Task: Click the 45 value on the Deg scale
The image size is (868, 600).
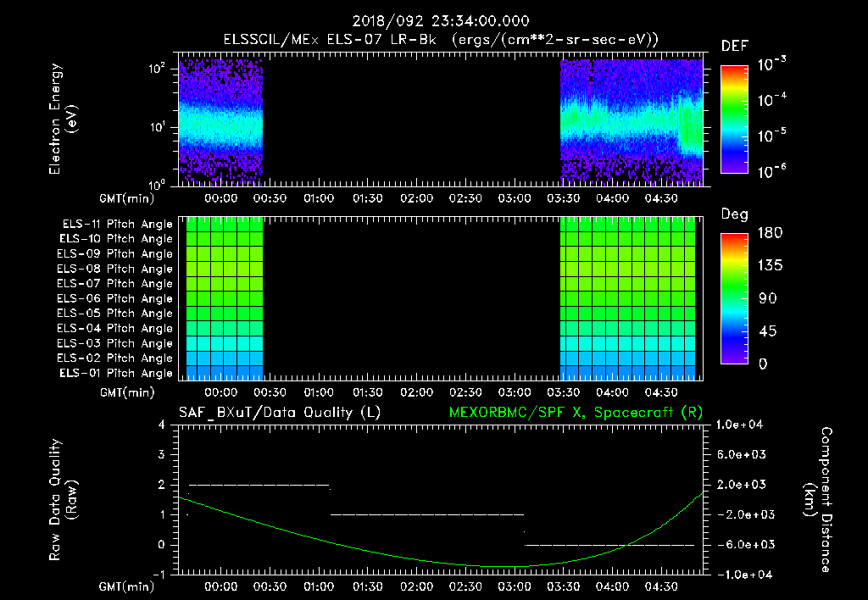Action: (x=768, y=331)
